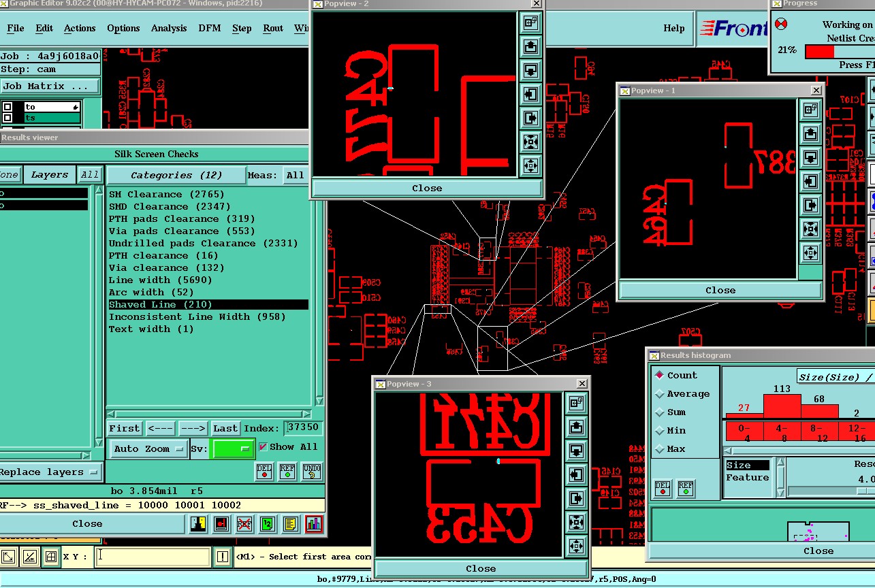Detach Popview 2 with top icon
875x588 pixels.
[530, 22]
